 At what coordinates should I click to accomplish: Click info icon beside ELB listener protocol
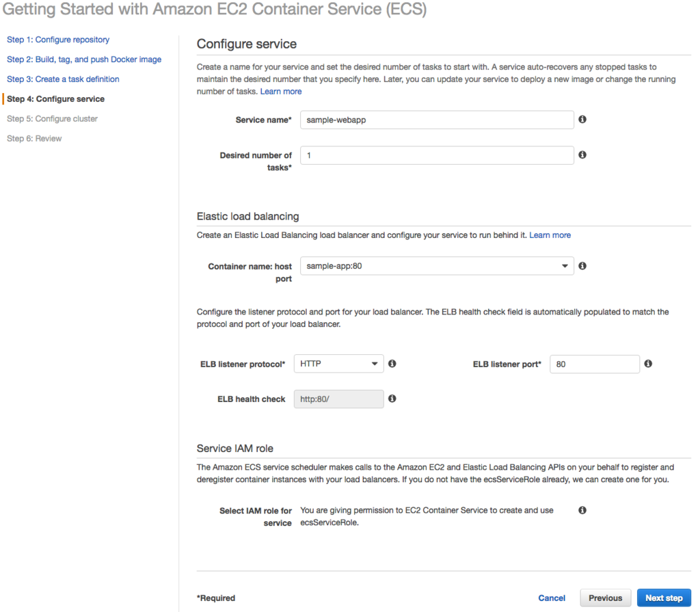pos(392,364)
